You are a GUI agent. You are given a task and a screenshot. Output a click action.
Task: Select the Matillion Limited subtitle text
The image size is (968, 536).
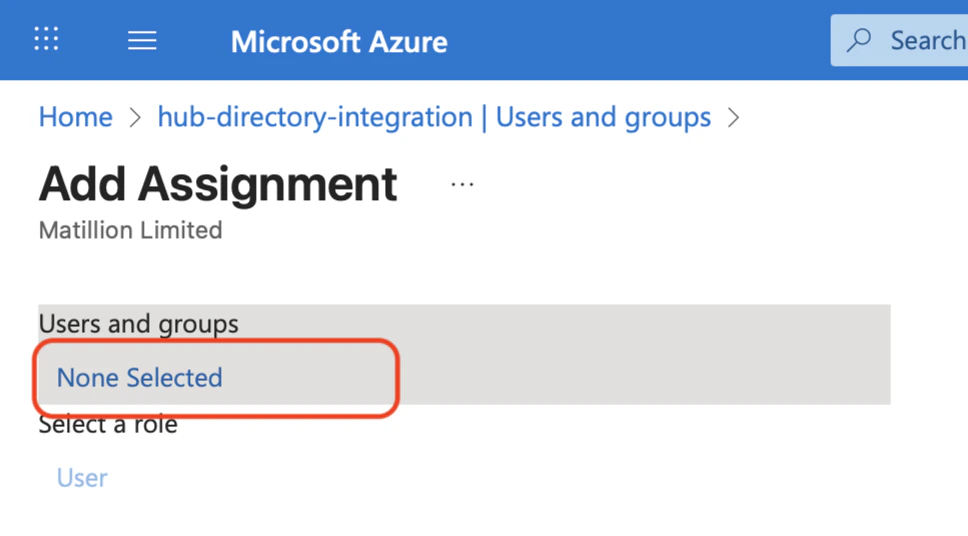pyautogui.click(x=130, y=230)
